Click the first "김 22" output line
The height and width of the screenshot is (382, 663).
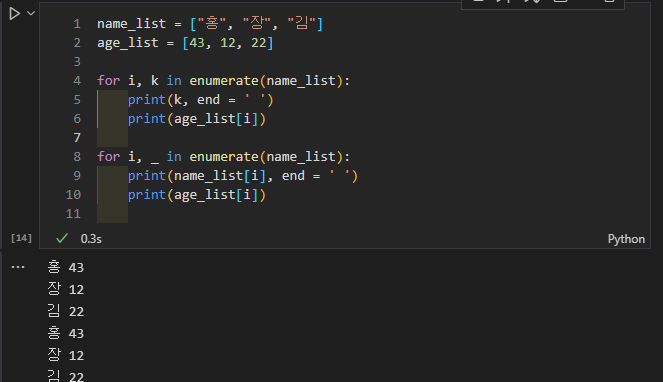66,311
